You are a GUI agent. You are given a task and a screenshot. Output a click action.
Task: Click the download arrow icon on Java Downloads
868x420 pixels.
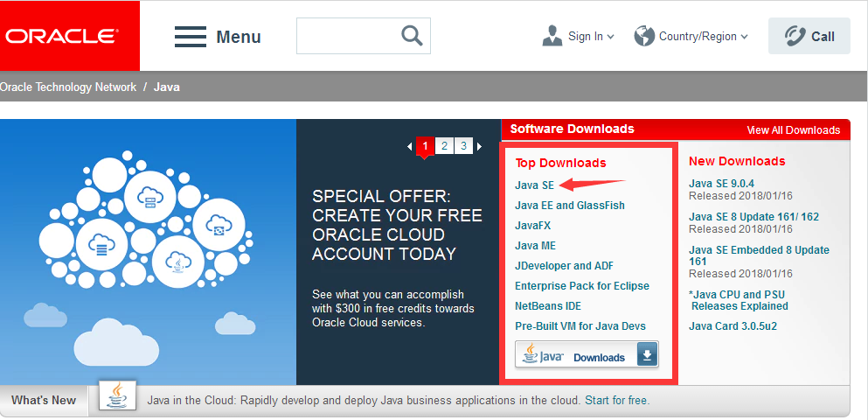647,354
